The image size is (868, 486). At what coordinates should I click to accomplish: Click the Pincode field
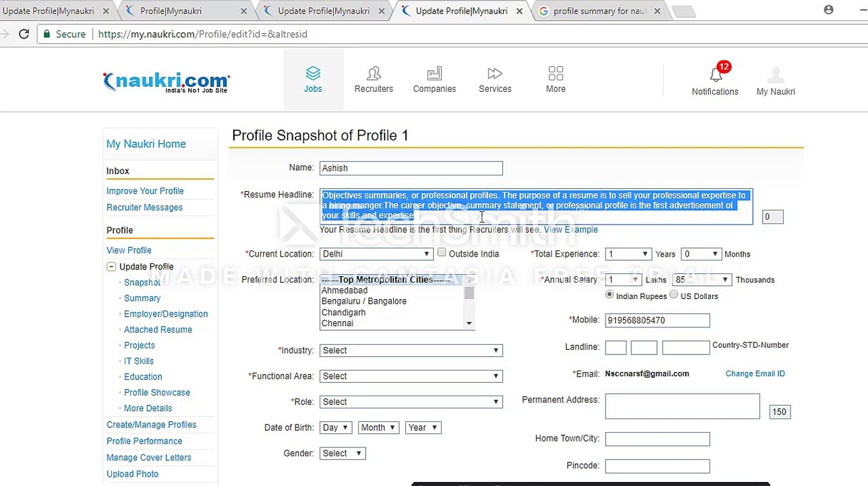point(658,466)
